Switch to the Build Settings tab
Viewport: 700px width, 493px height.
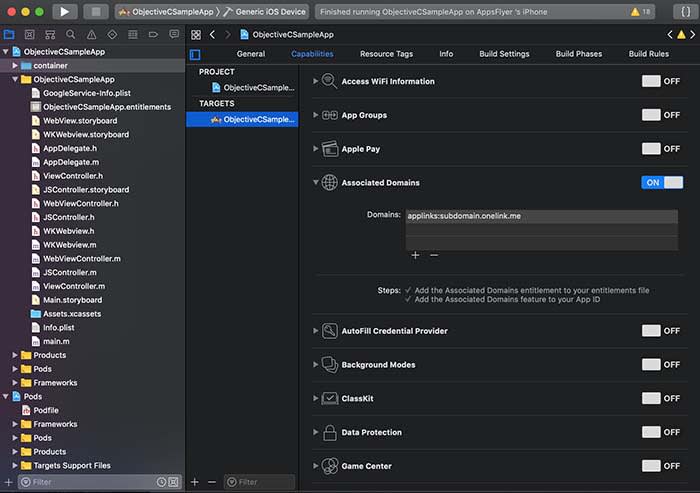pyautogui.click(x=504, y=54)
